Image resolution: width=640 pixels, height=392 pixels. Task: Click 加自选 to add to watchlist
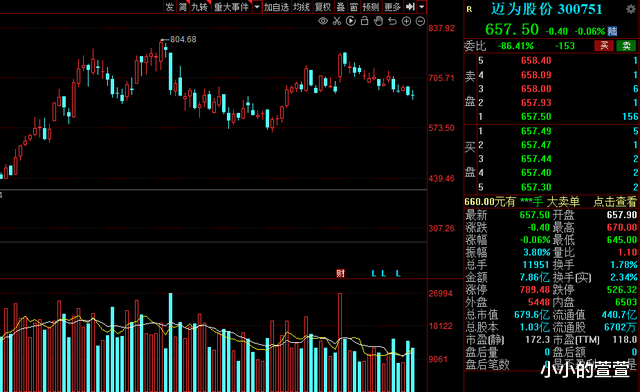click(276, 7)
